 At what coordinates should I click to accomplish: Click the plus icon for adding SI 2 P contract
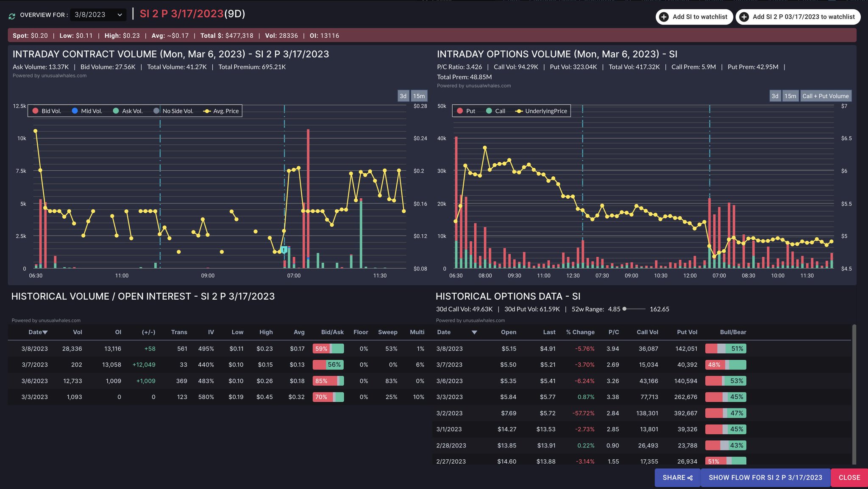[744, 17]
